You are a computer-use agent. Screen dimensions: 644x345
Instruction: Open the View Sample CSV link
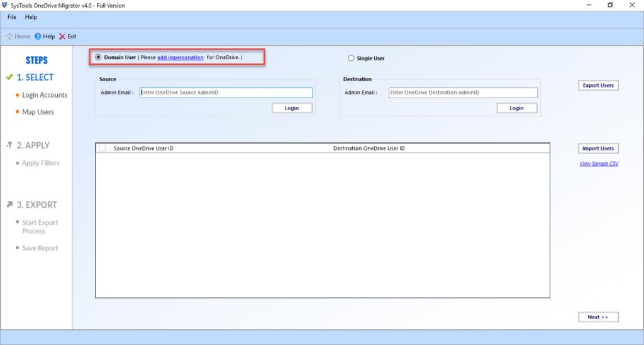tap(599, 163)
